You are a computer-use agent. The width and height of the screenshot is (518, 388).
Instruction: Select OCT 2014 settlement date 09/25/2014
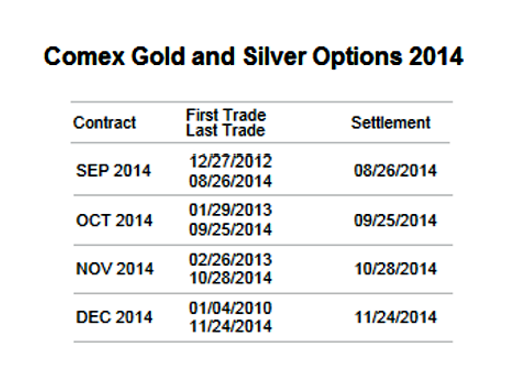coord(395,221)
